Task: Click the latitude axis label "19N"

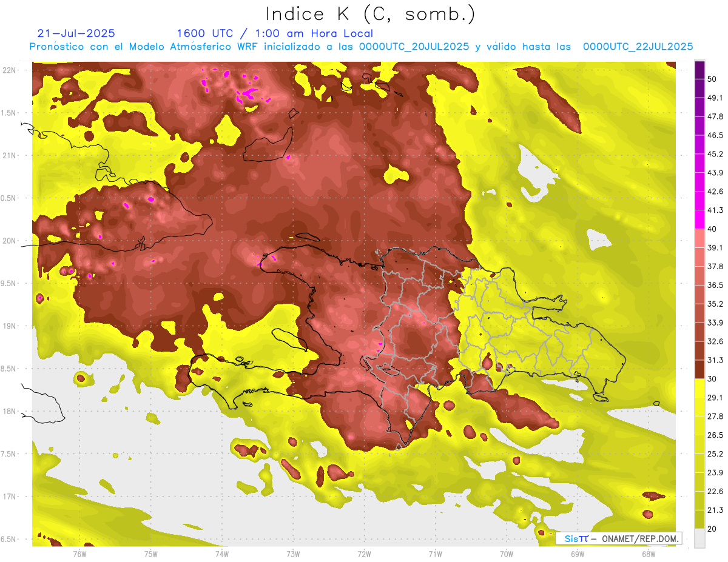Action: coord(10,326)
